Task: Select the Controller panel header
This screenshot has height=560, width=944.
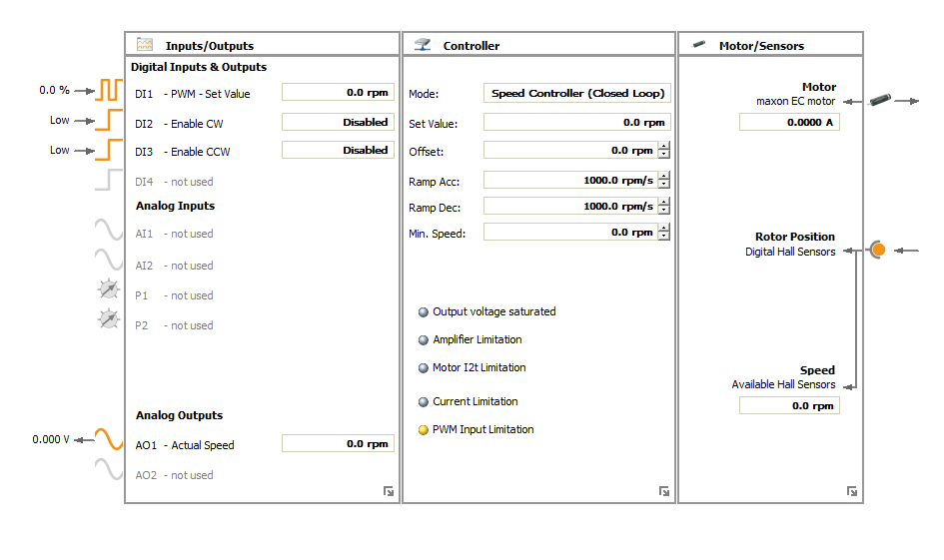Action: [471, 45]
